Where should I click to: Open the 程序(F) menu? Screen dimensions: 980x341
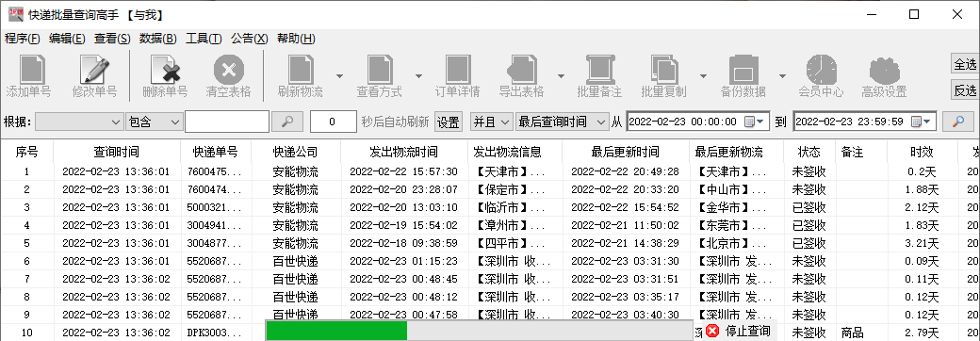23,38
